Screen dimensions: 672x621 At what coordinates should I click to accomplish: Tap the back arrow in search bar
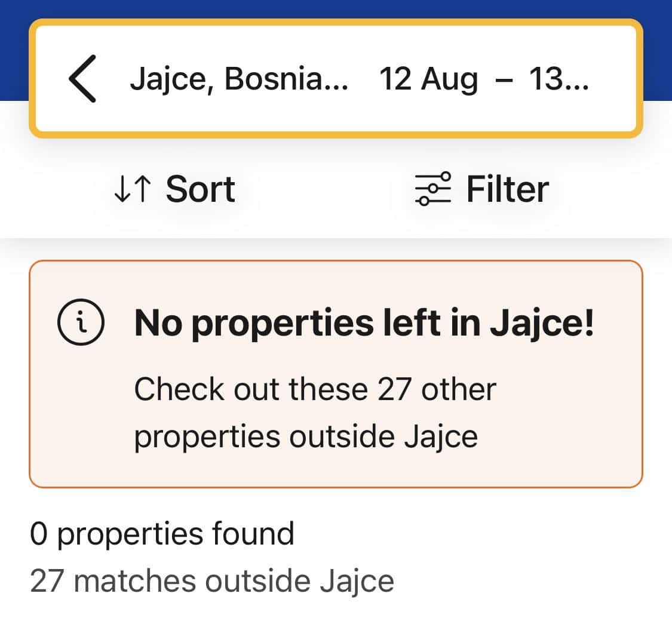82,79
